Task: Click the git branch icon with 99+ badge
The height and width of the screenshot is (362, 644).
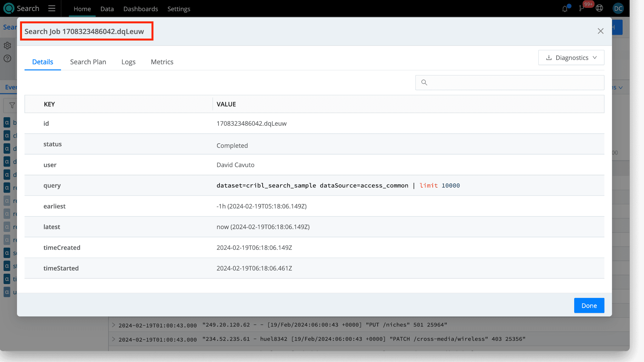Action: pos(581,8)
